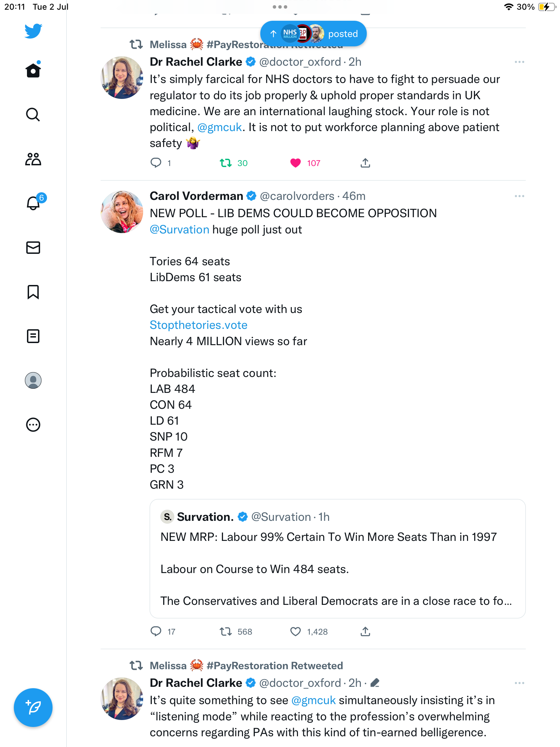Image resolution: width=560 pixels, height=747 pixels.
Task: Open Notifications bell with 6 badge
Action: 34,203
